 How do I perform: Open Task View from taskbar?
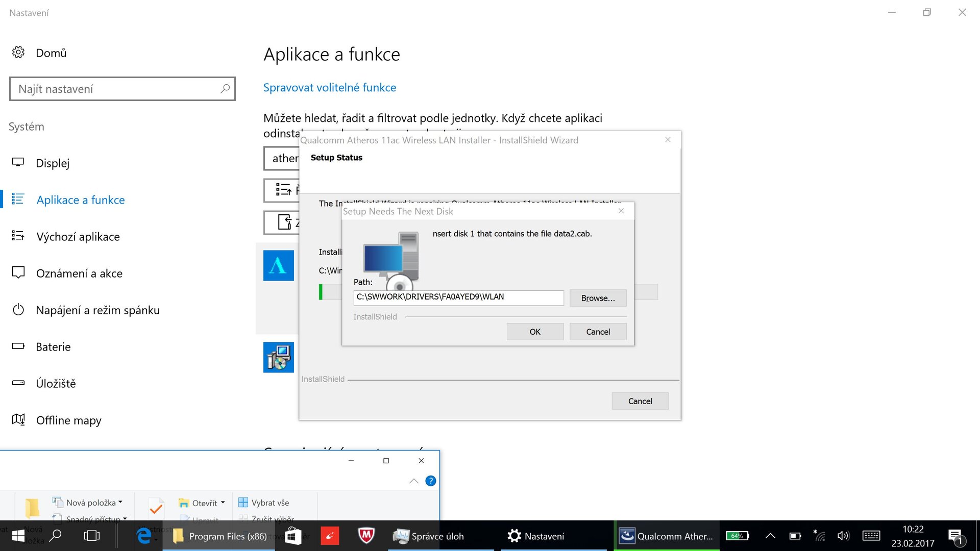[x=92, y=536]
